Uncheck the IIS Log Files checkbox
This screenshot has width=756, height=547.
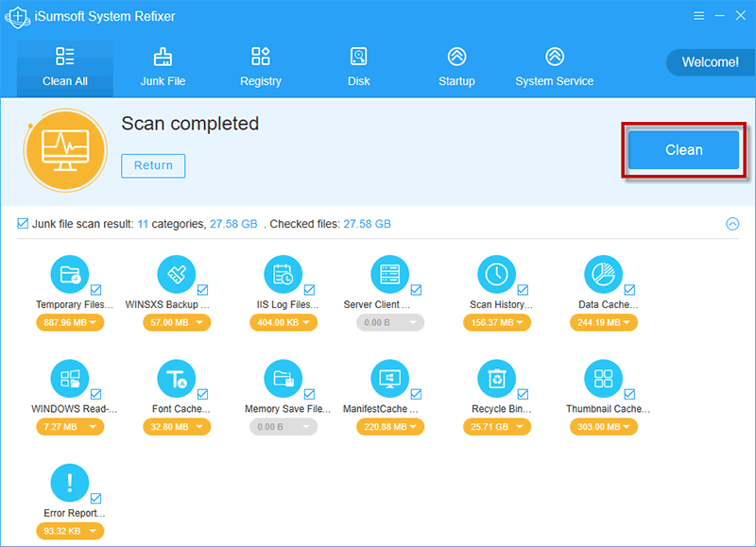[x=310, y=290]
